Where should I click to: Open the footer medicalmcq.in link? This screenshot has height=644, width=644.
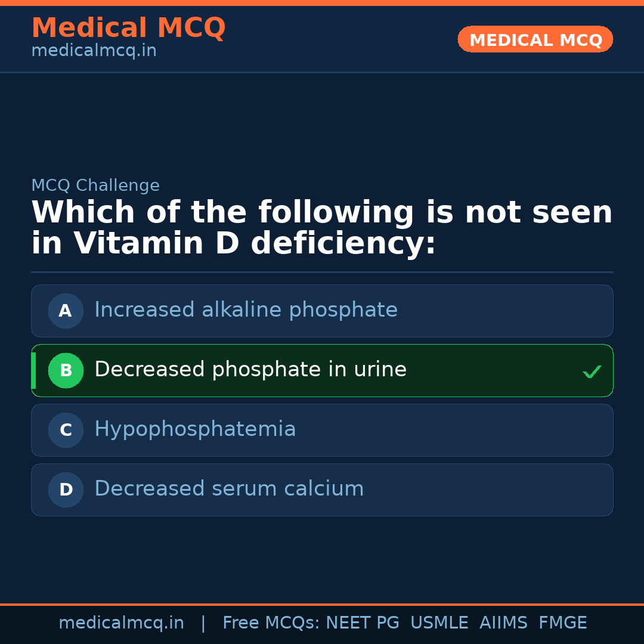coord(121,623)
